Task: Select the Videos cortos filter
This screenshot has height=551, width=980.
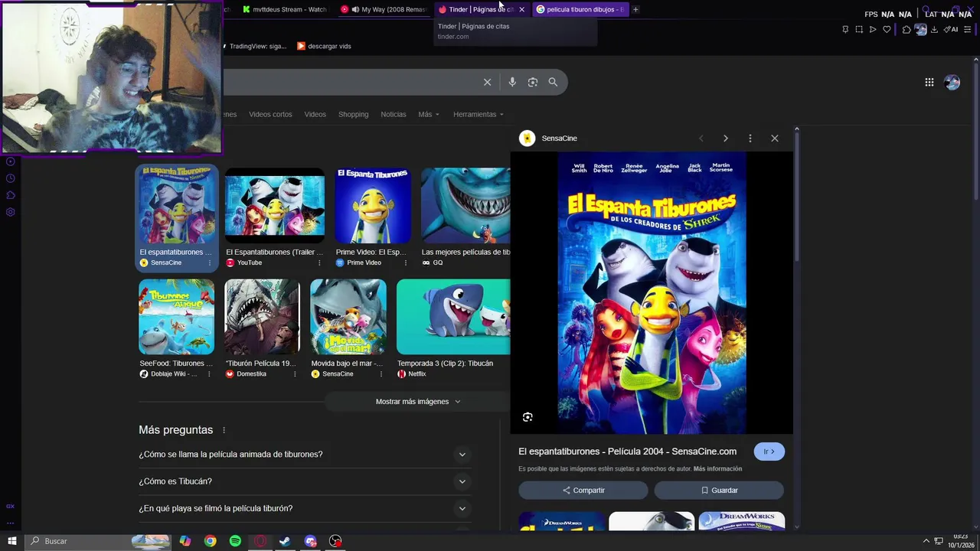Action: [x=270, y=114]
